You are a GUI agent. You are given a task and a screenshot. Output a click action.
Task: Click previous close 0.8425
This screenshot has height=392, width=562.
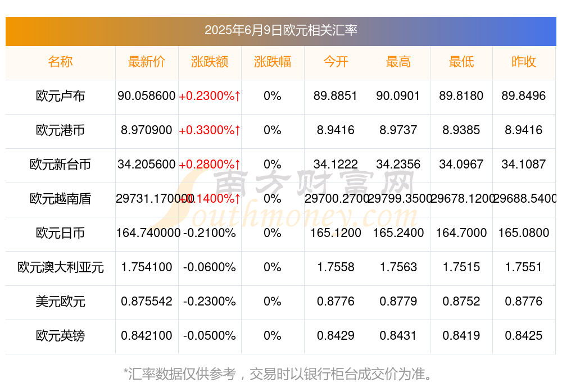524,336
